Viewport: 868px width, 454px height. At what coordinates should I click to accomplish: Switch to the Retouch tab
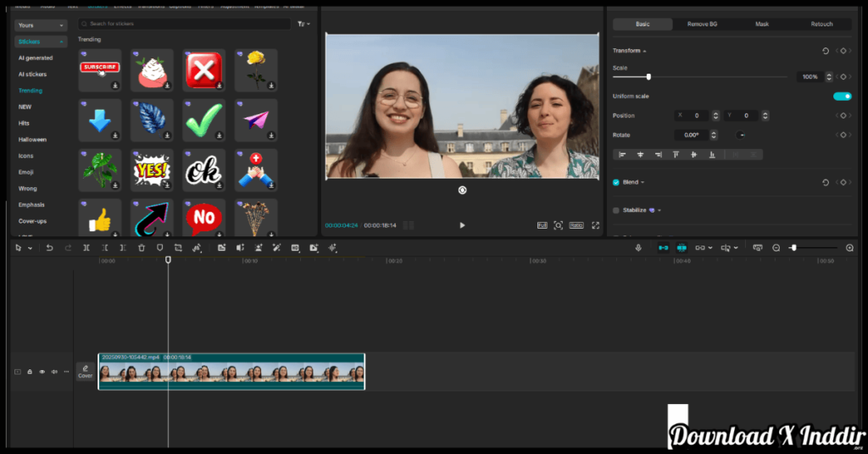[x=821, y=25]
